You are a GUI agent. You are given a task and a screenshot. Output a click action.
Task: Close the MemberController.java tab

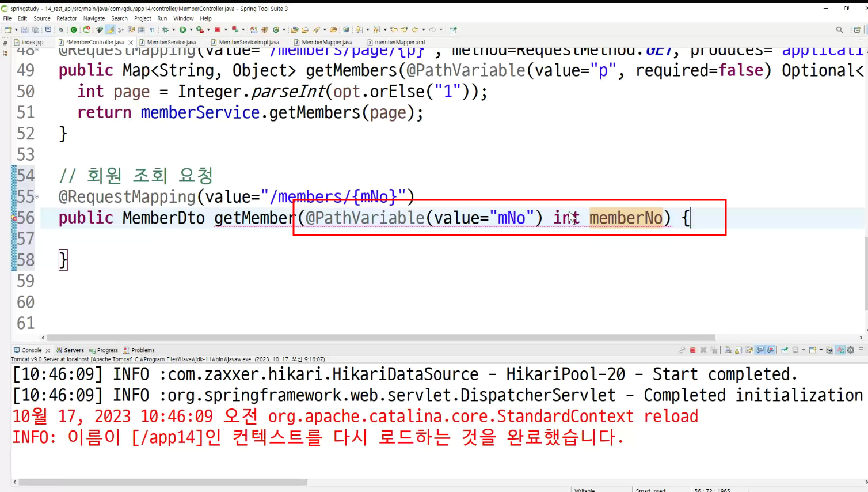coord(131,43)
